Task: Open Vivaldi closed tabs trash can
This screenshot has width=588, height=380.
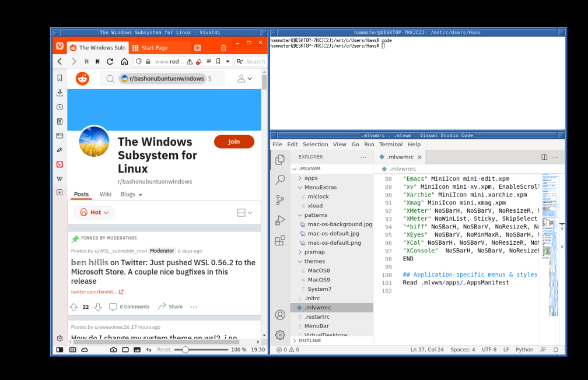Action: pyautogui.click(x=223, y=48)
